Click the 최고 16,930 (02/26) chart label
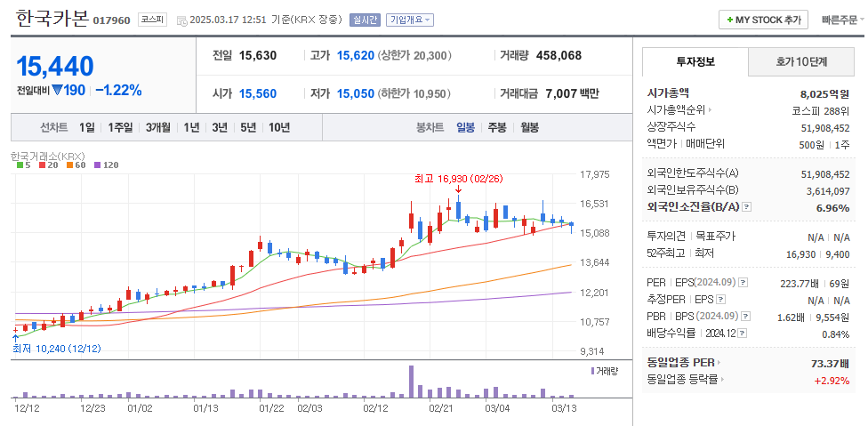 click(x=458, y=179)
